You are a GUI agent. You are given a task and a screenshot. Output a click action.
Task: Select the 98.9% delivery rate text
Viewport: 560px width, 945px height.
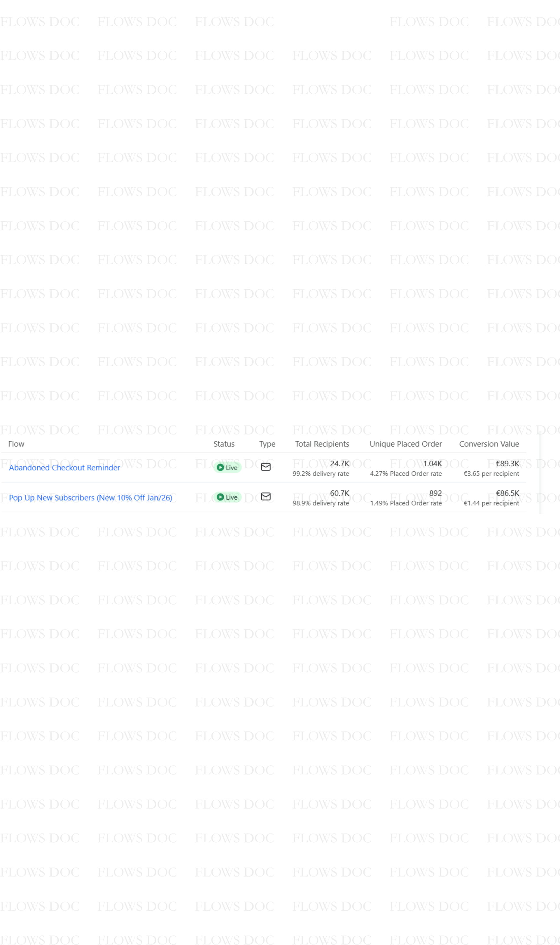pos(321,503)
